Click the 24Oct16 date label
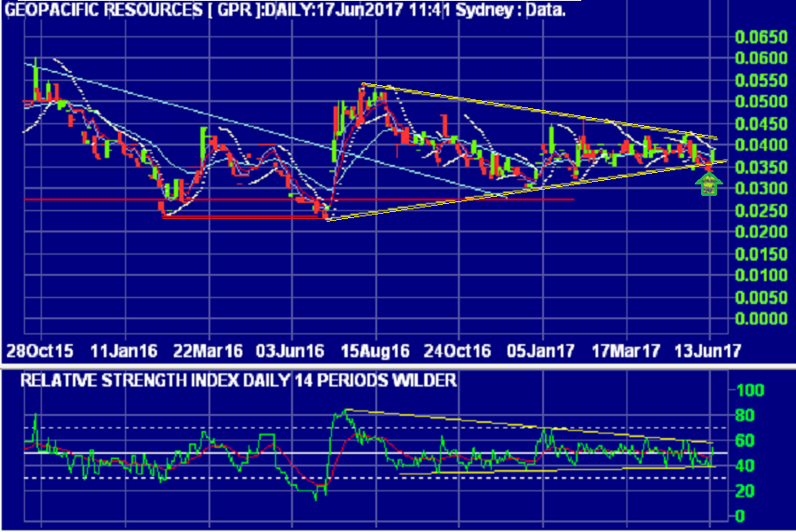This screenshot has width=796, height=532. [x=457, y=351]
